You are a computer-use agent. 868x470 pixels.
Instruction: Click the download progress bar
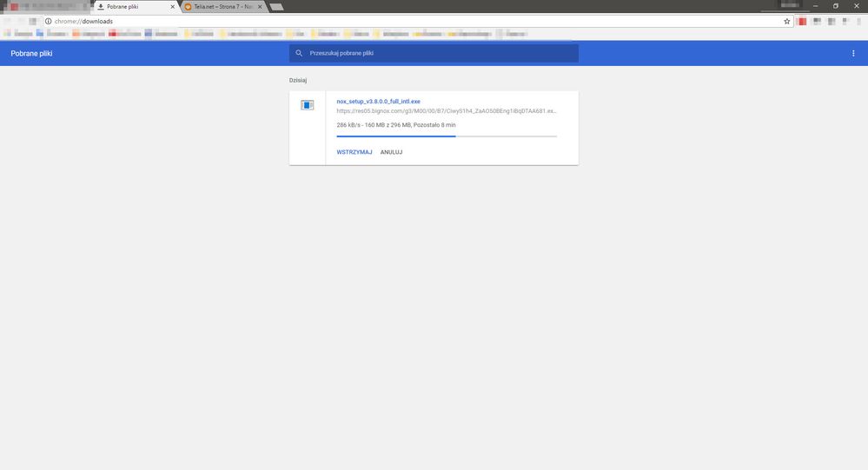coord(447,136)
